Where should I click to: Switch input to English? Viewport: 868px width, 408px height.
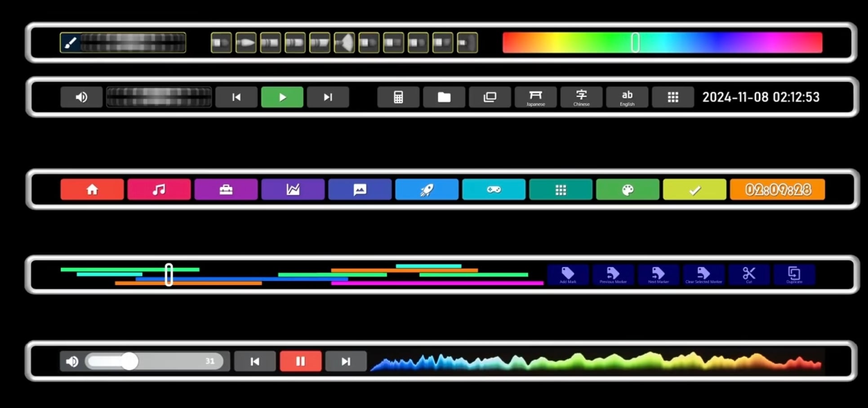coord(628,97)
